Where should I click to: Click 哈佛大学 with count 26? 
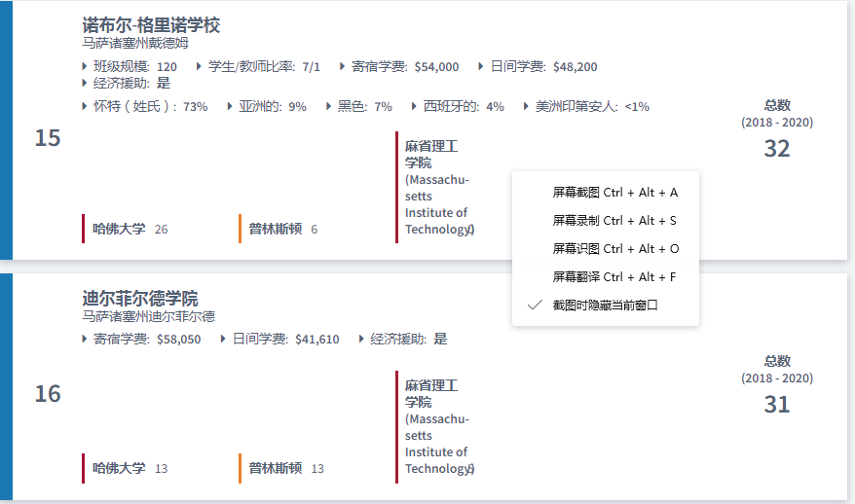119,230
